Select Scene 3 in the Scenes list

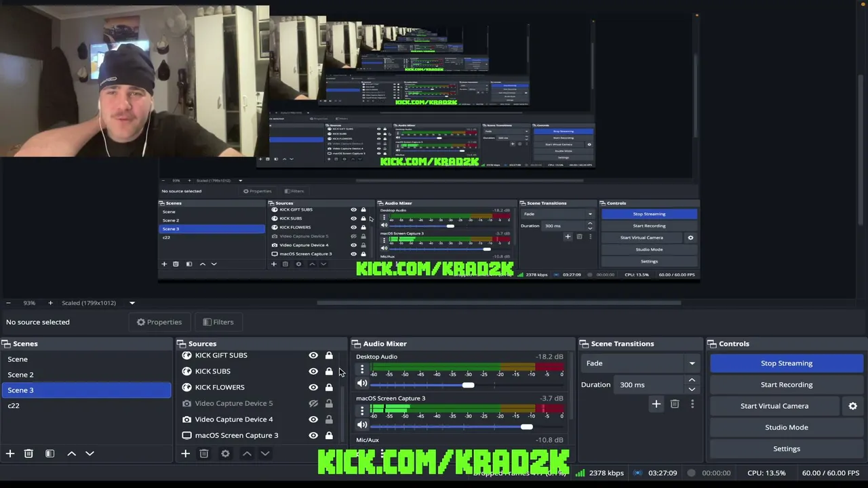pos(86,390)
